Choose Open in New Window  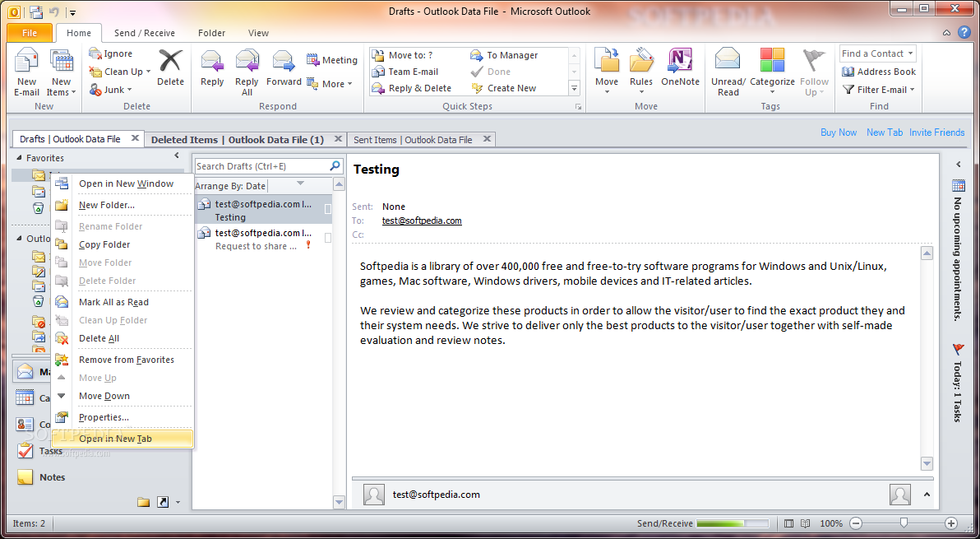pos(122,184)
